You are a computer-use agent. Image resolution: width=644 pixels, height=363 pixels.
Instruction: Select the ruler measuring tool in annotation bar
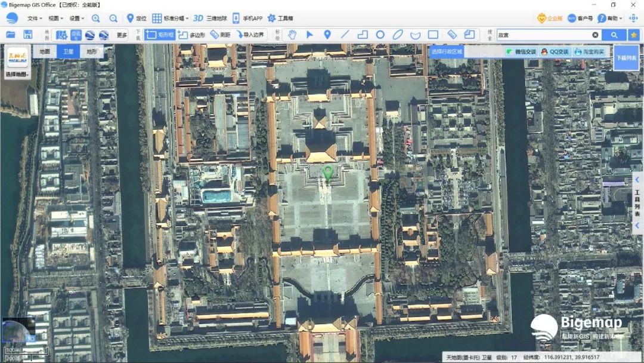[x=452, y=35]
